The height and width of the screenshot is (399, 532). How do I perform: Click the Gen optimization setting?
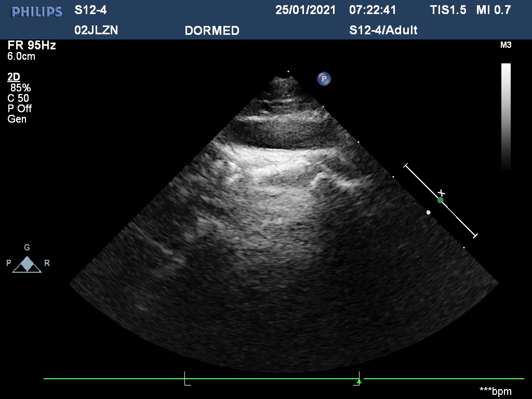(17, 119)
